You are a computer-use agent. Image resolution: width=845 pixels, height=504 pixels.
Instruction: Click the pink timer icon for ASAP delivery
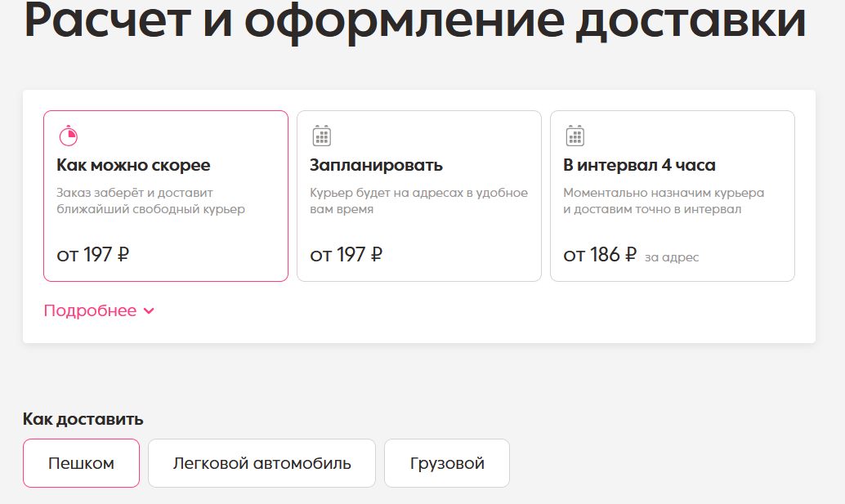(69, 136)
